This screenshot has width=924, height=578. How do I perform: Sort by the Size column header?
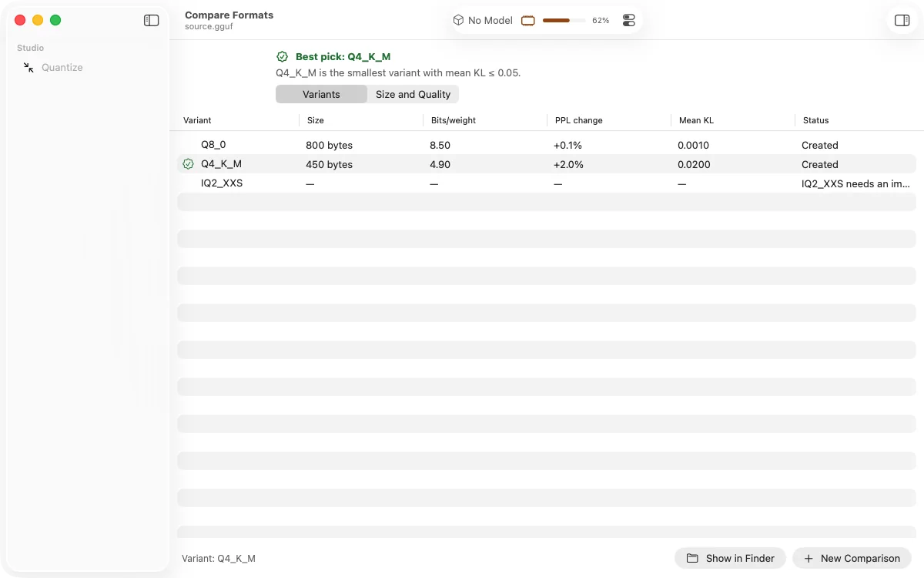tap(316, 120)
